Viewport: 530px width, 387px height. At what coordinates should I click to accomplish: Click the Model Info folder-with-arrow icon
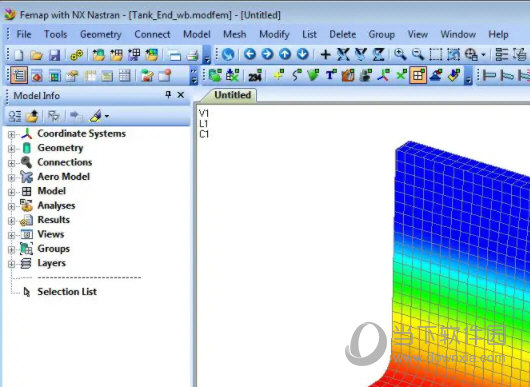tap(32, 116)
